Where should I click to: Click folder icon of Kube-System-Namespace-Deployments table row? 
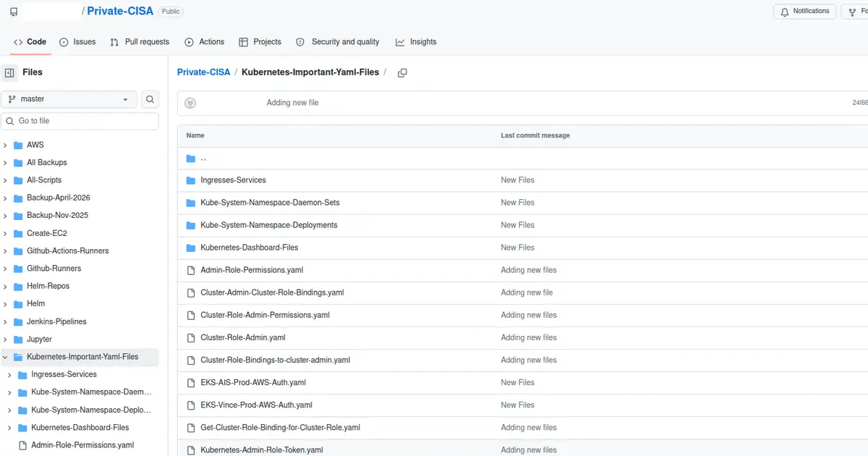(191, 225)
